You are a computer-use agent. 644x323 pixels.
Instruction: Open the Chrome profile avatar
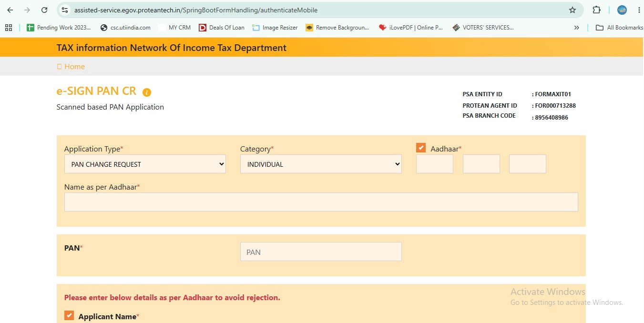(622, 10)
